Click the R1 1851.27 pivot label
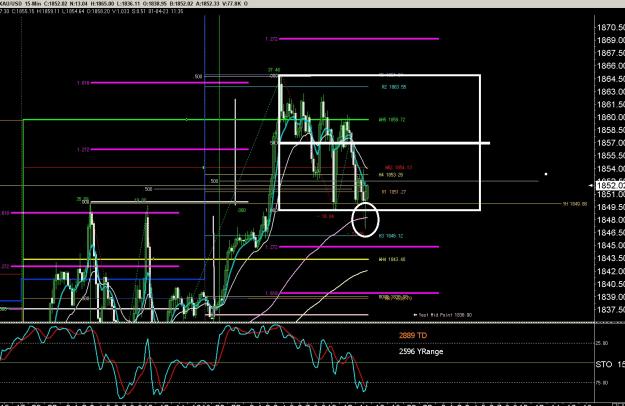Screen dimensions: 625x406 pos(394,192)
